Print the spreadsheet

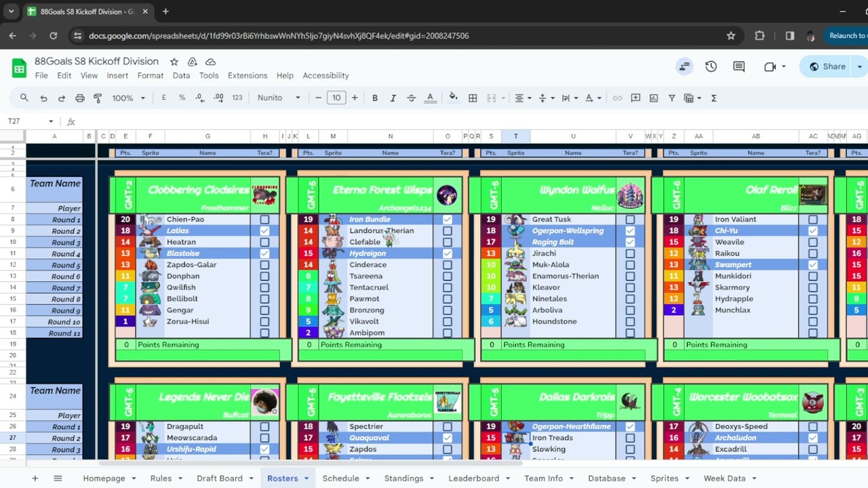tap(80, 98)
